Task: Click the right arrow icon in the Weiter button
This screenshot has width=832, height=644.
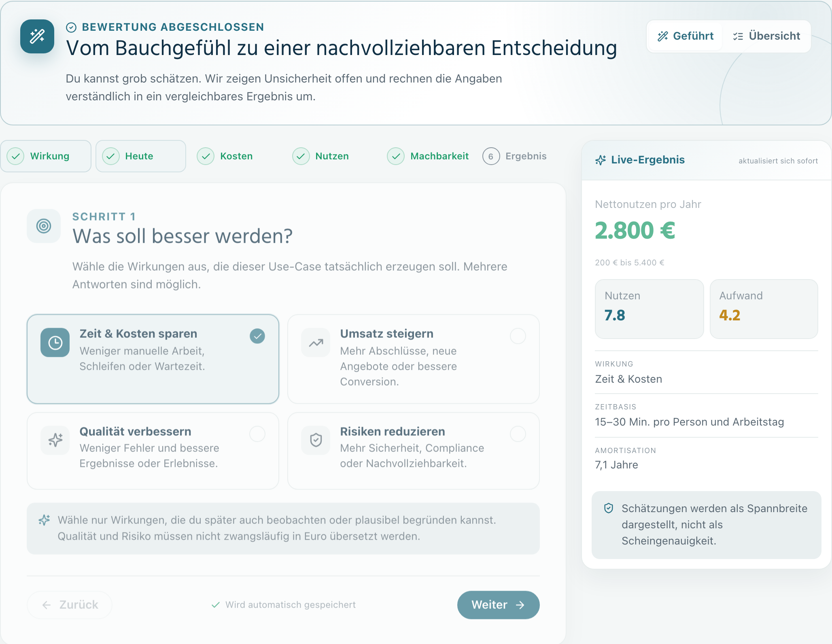Action: tap(520, 605)
